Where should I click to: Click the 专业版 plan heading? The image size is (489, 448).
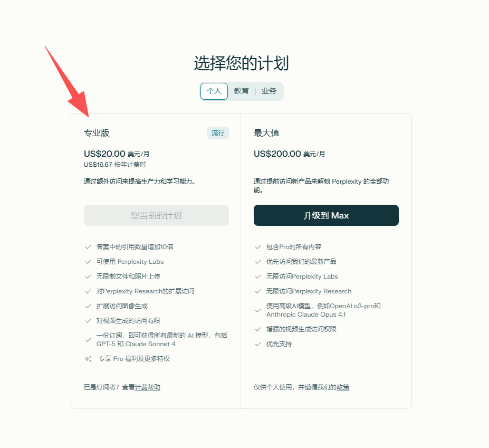[97, 133]
